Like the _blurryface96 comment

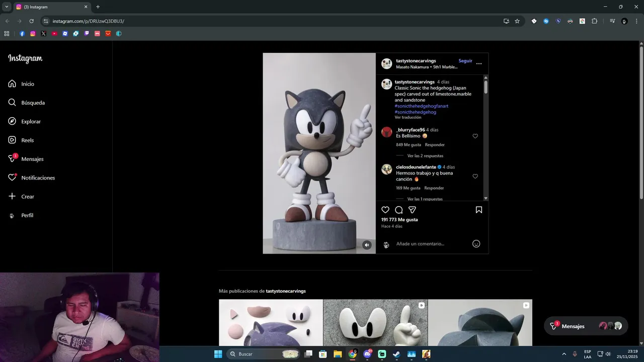475,136
